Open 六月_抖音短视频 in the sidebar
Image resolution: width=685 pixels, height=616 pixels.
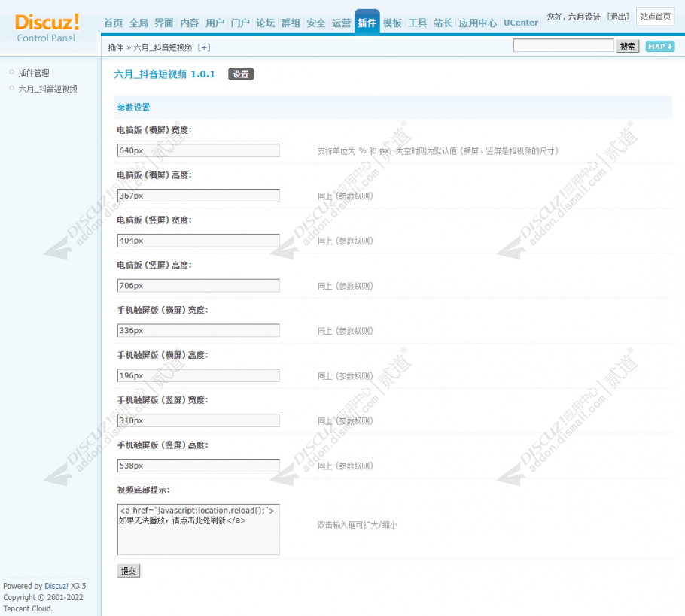[x=47, y=89]
